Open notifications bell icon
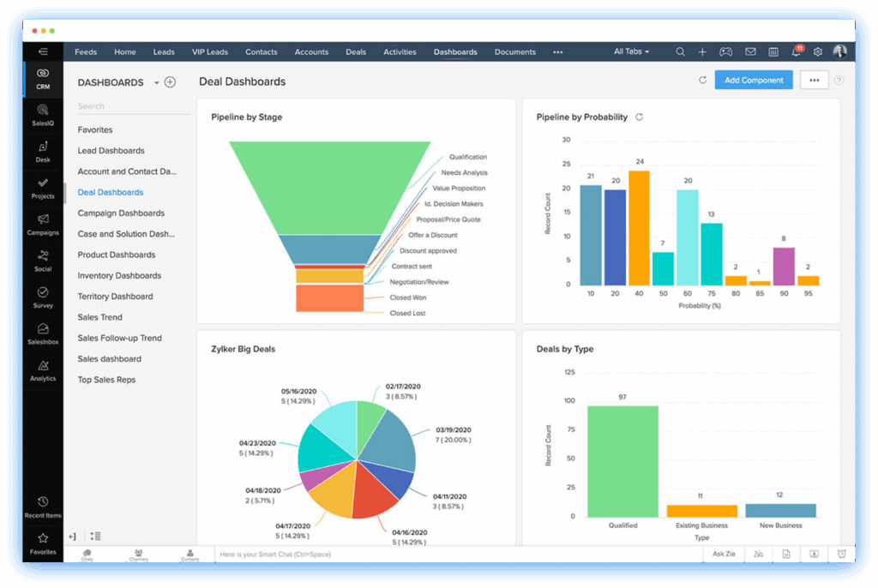 (797, 51)
